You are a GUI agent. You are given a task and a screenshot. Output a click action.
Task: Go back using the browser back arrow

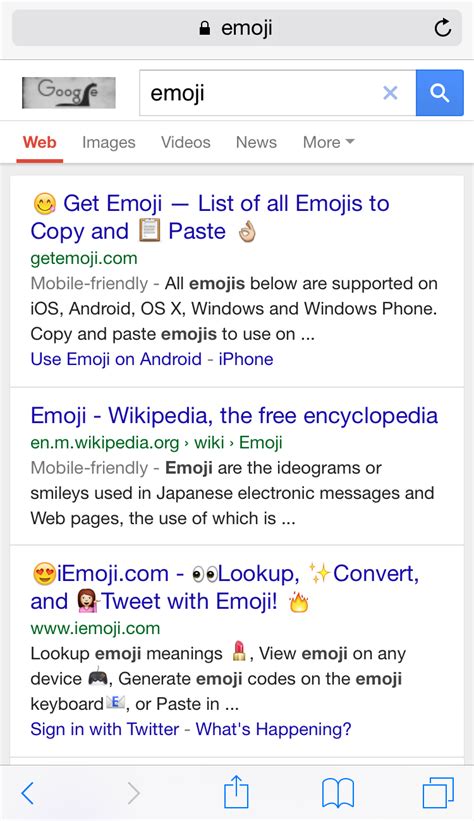coord(28,793)
